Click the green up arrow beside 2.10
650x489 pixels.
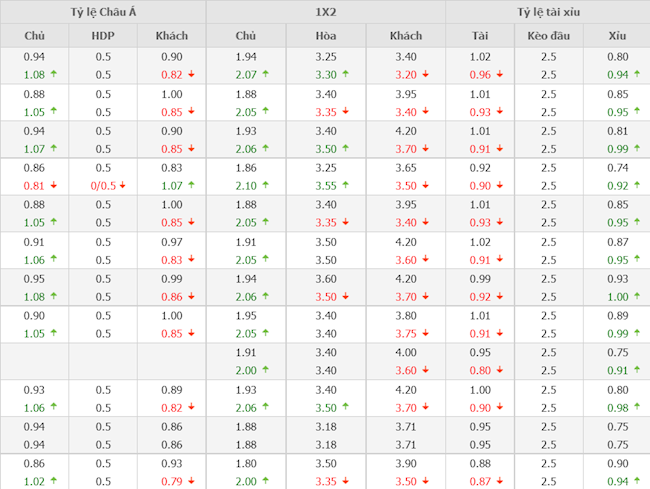click(265, 186)
